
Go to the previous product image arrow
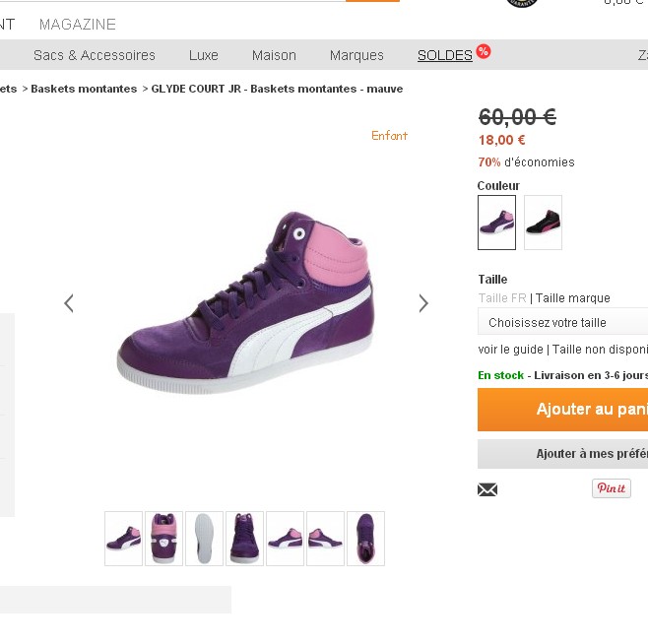[69, 303]
